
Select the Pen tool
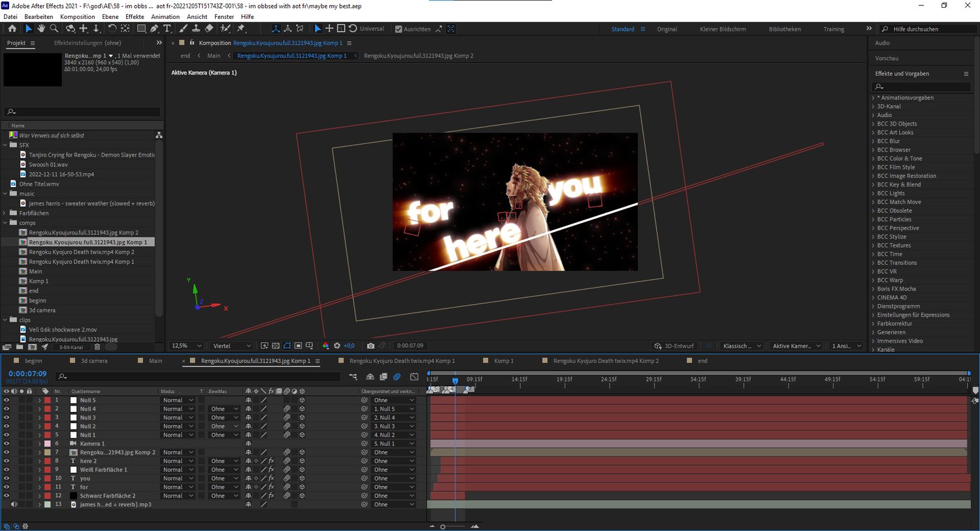154,29
